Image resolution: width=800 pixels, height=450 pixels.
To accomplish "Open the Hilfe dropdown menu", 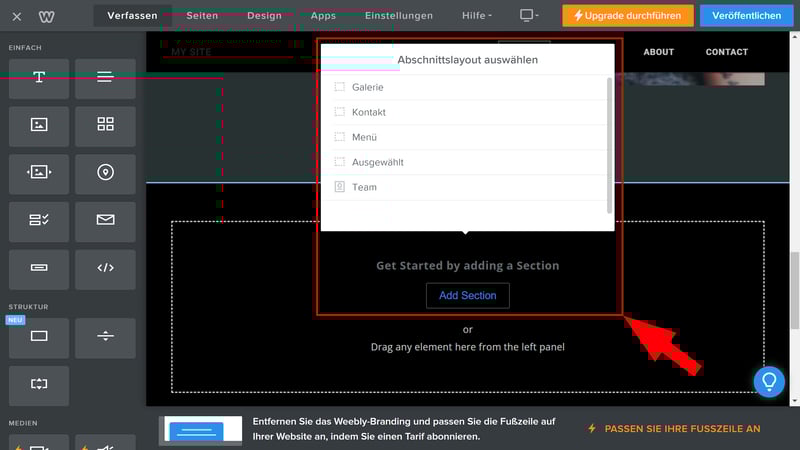I will click(477, 16).
